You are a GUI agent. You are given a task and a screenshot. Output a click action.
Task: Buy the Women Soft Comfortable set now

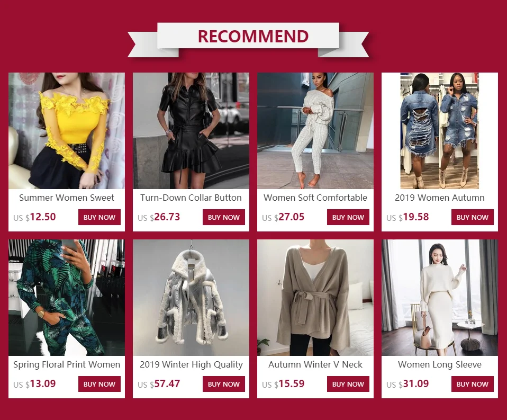point(348,217)
